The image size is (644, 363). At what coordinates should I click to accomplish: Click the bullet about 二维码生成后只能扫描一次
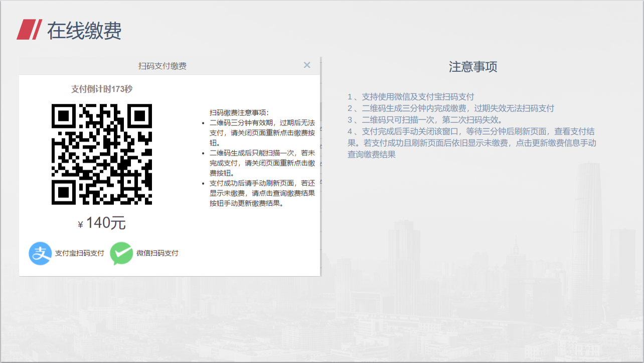point(262,163)
